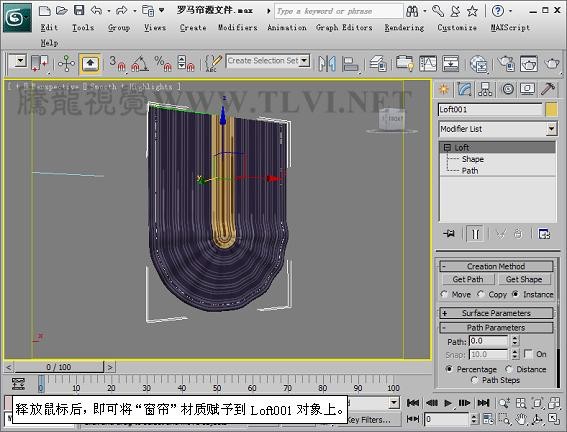Image resolution: width=567 pixels, height=432 pixels.
Task: Toggle the Angle Snap icon
Action: [140, 64]
